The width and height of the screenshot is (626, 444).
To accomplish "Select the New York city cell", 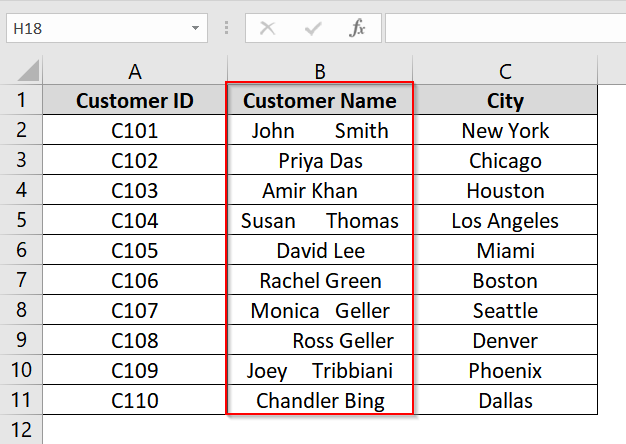I will [x=505, y=130].
